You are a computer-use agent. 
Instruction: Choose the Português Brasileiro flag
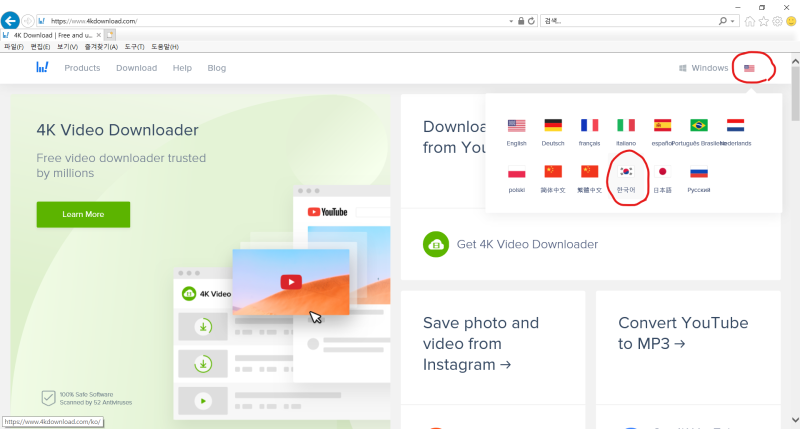(x=699, y=125)
